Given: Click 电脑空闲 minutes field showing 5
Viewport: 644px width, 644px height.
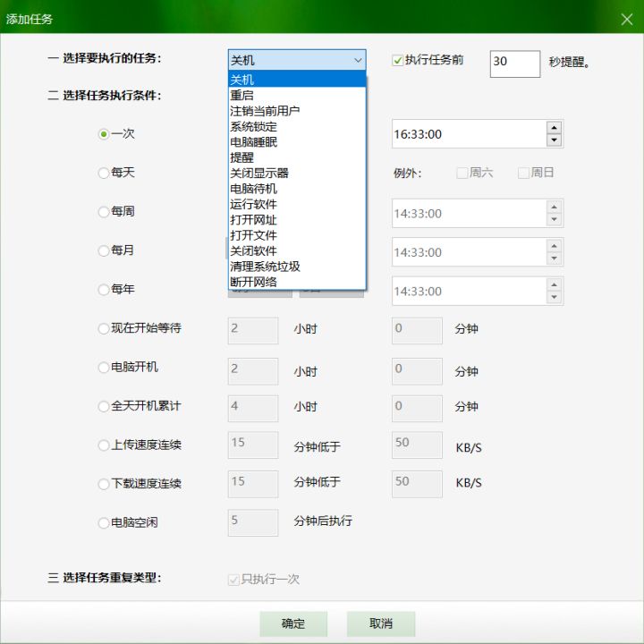Looking at the screenshot, I should pos(253,523).
